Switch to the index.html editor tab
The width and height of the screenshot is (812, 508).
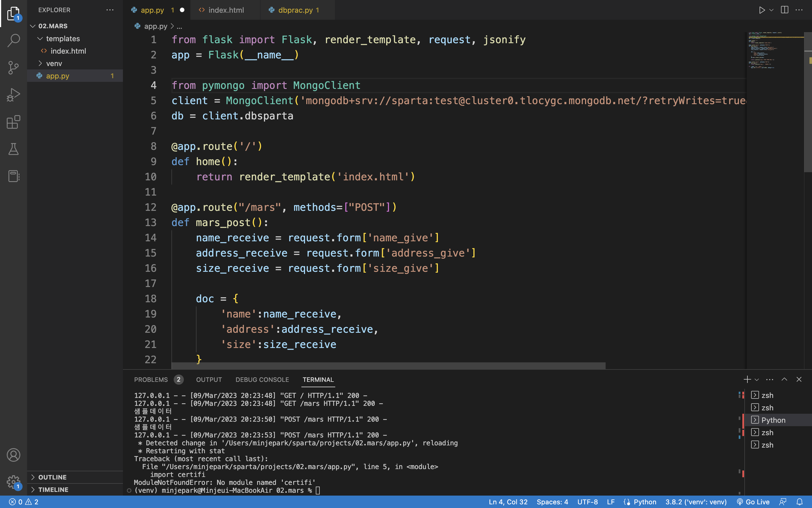tap(226, 10)
